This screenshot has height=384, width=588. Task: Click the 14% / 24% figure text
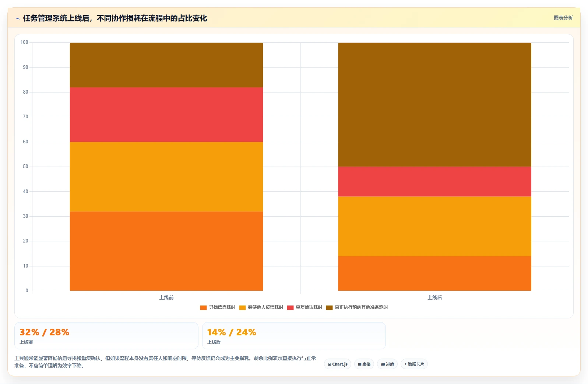(x=232, y=332)
